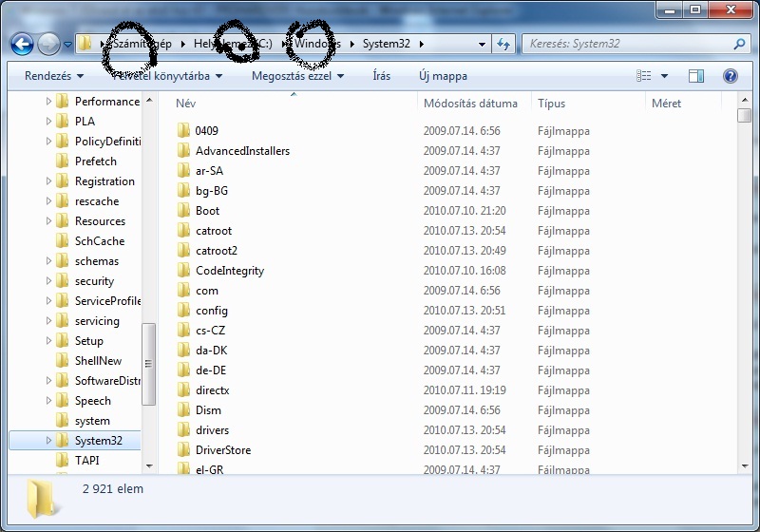Expand the Speech tree node

tap(48, 401)
